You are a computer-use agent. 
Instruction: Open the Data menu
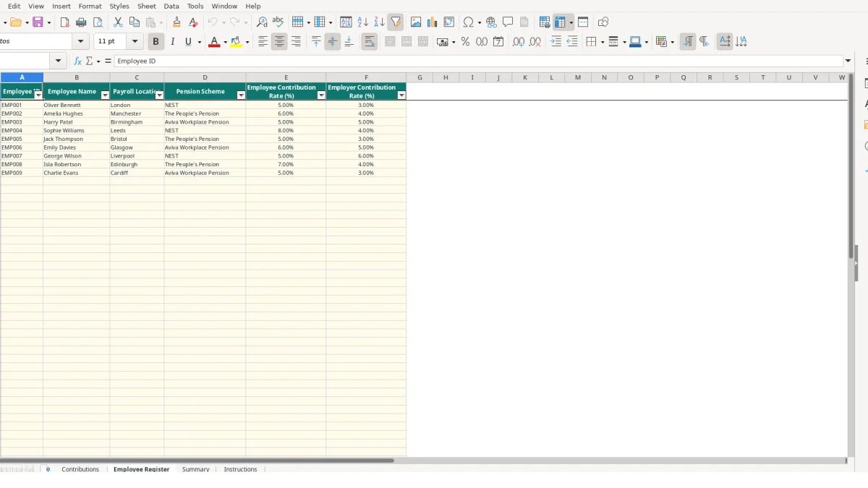[171, 6]
